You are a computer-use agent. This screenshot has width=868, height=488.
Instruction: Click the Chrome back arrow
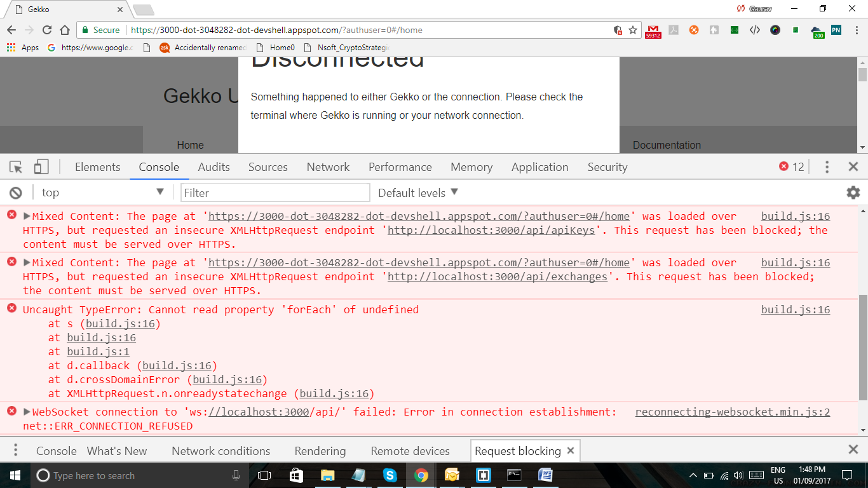(x=11, y=30)
